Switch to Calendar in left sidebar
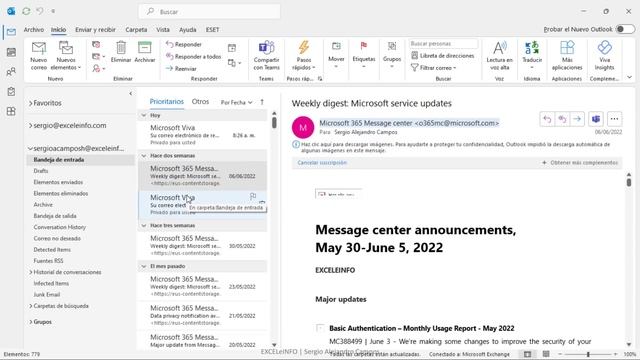 (x=11, y=52)
